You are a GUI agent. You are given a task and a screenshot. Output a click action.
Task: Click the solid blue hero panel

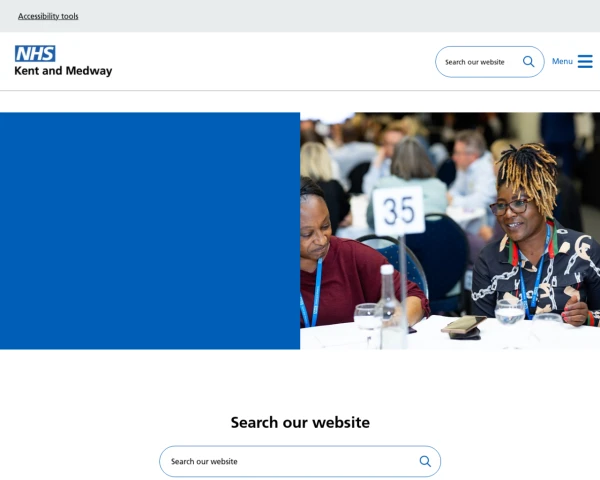click(x=150, y=231)
